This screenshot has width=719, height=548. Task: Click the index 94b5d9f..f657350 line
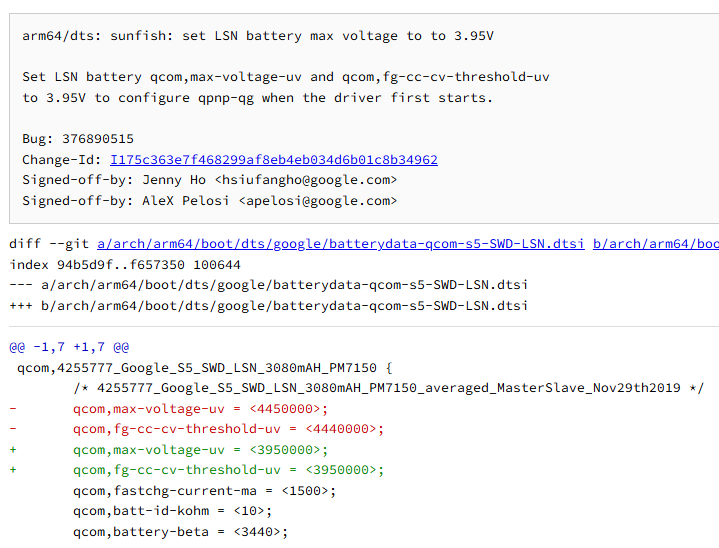tap(125, 265)
